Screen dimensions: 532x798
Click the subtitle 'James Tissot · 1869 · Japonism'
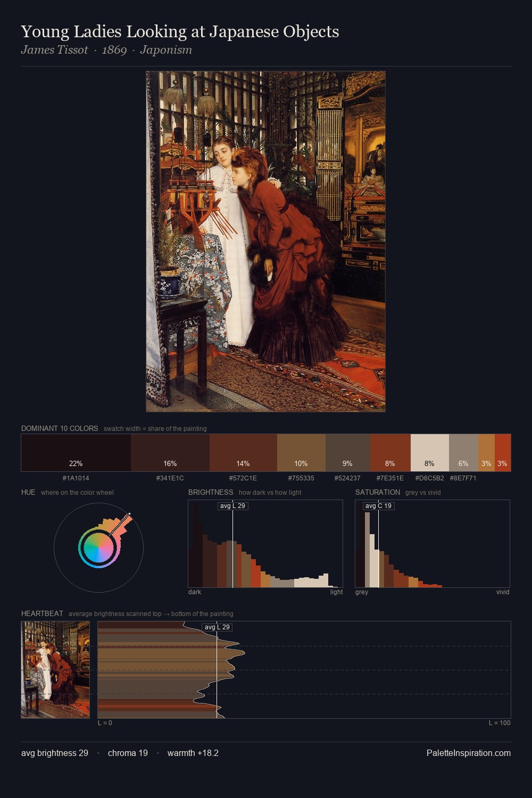(x=106, y=50)
